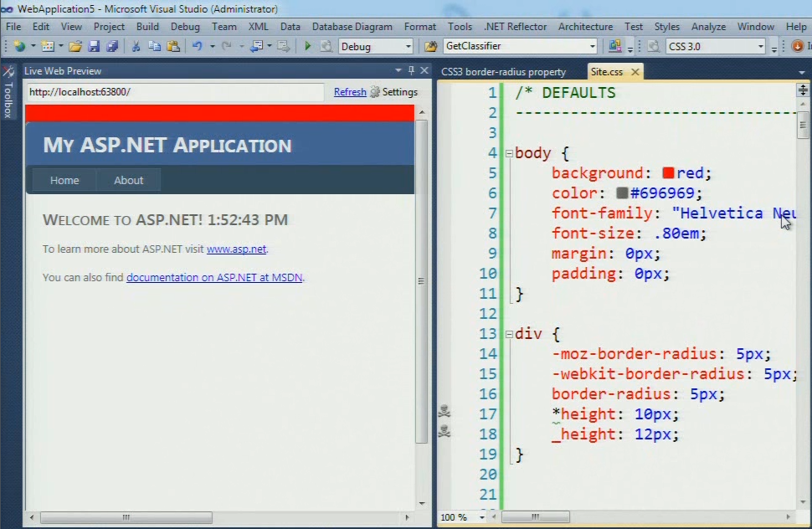Open the New Web Site dropdown arrow

pyautogui.click(x=33, y=47)
